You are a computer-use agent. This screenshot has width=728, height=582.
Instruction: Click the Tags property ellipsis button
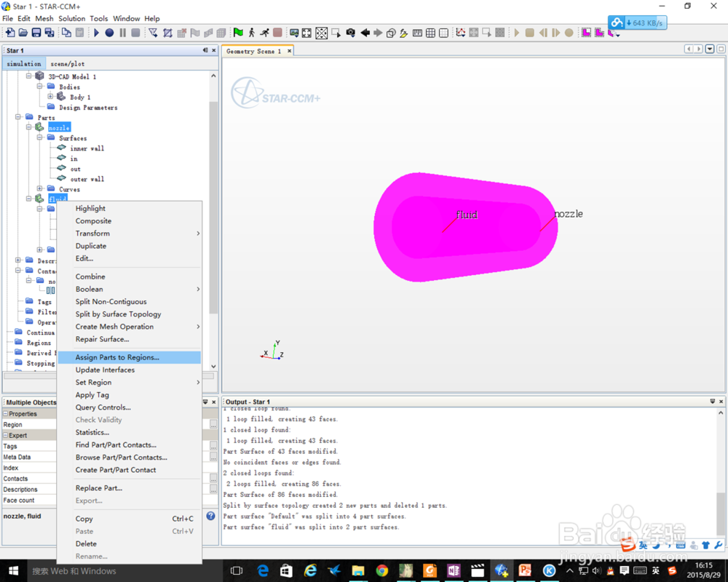point(213,446)
